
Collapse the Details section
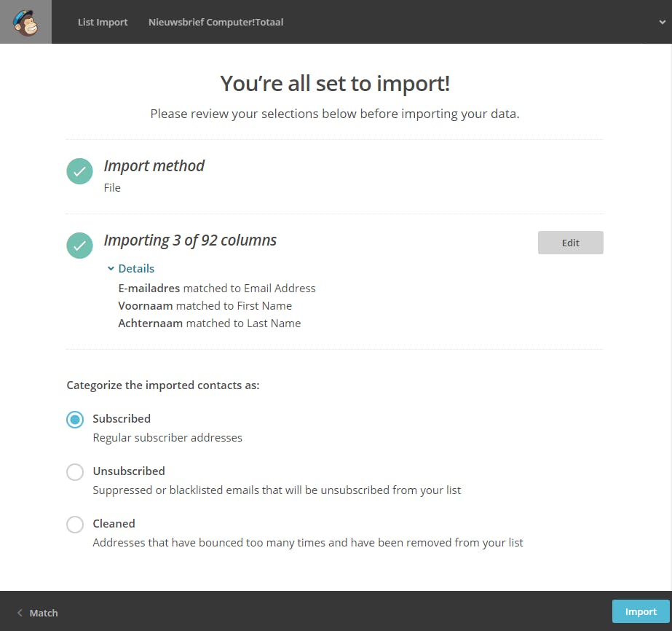[131, 269]
